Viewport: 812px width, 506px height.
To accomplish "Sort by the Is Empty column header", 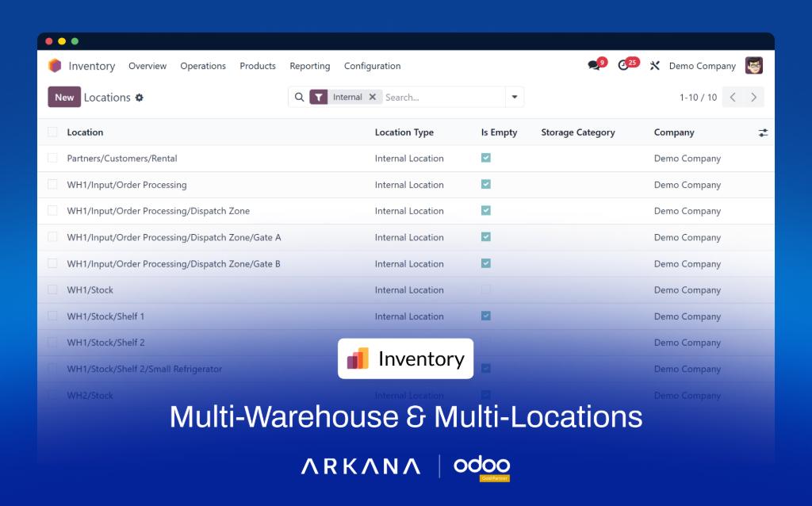I will pos(499,132).
